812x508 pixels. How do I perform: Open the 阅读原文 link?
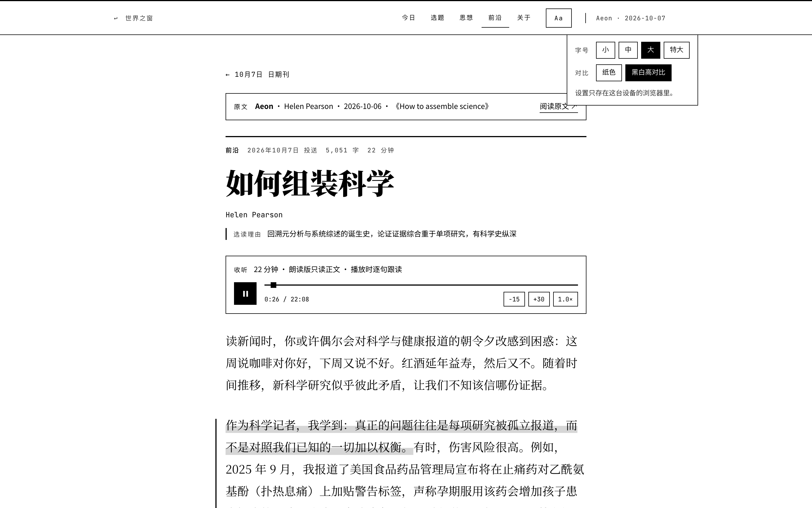tap(558, 106)
